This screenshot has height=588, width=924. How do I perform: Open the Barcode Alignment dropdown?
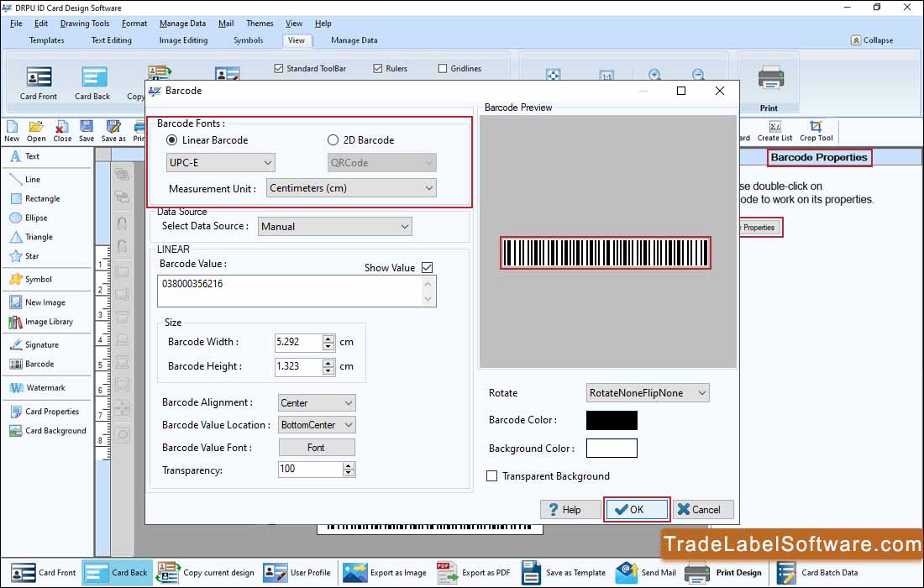pyautogui.click(x=317, y=403)
